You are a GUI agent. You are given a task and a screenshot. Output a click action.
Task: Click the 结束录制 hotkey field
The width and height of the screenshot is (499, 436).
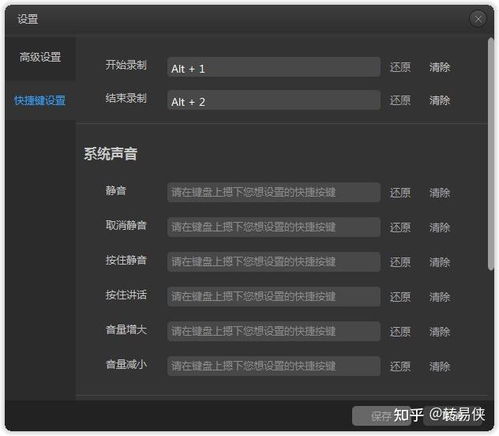(x=274, y=100)
